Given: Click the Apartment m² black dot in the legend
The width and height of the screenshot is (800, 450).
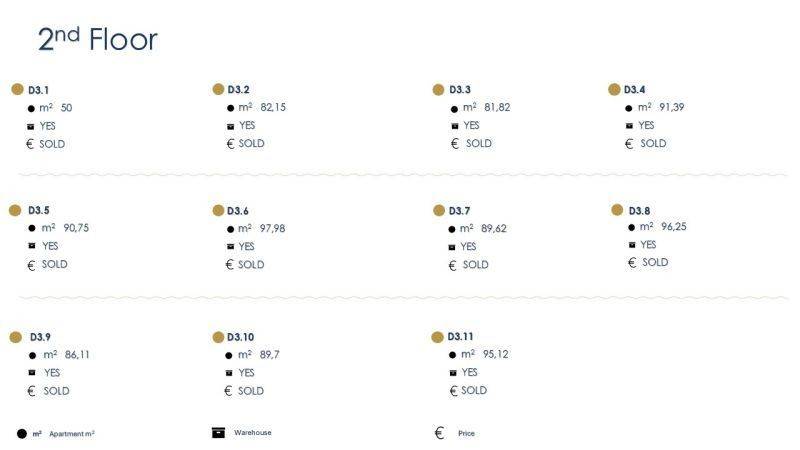Looking at the screenshot, I should [21, 434].
